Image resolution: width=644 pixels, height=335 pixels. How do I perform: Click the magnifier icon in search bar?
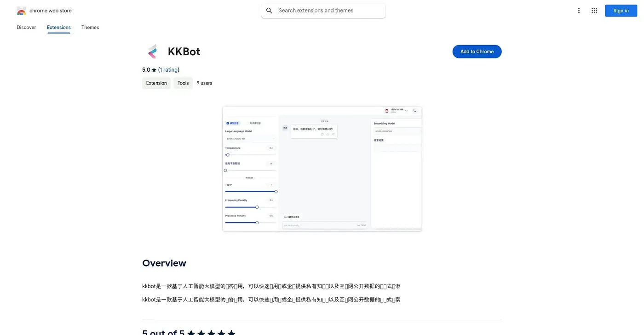[270, 11]
